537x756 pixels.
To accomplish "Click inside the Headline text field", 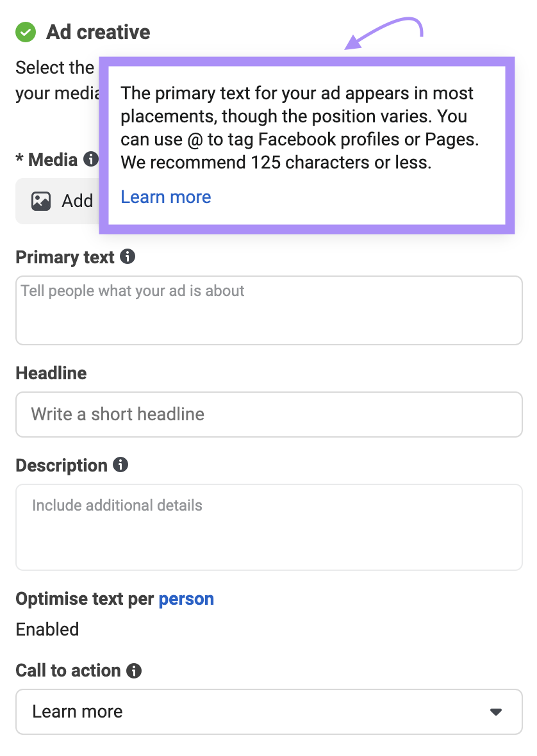I will click(268, 415).
